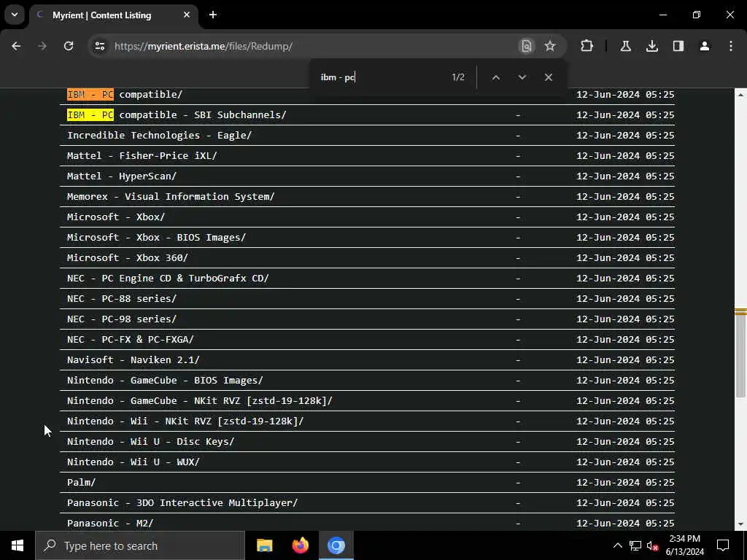Open the muted volume icon in tray
The height and width of the screenshot is (560, 747).
click(x=652, y=545)
